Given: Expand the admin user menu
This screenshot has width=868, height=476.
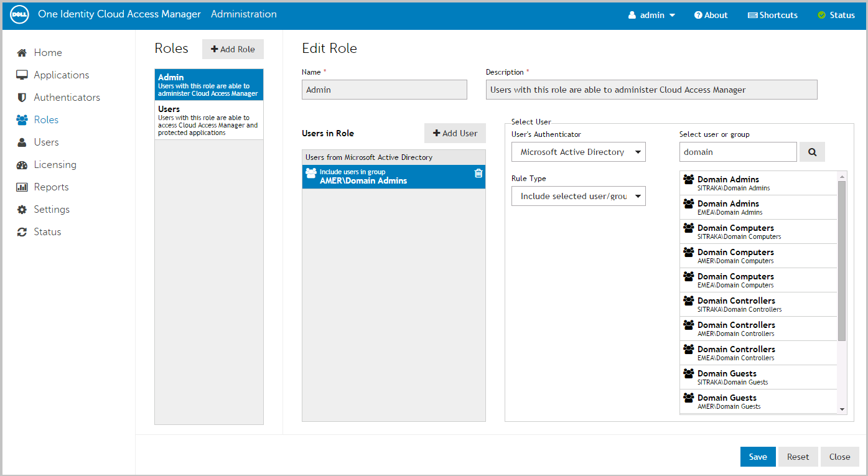Looking at the screenshot, I should [x=651, y=15].
